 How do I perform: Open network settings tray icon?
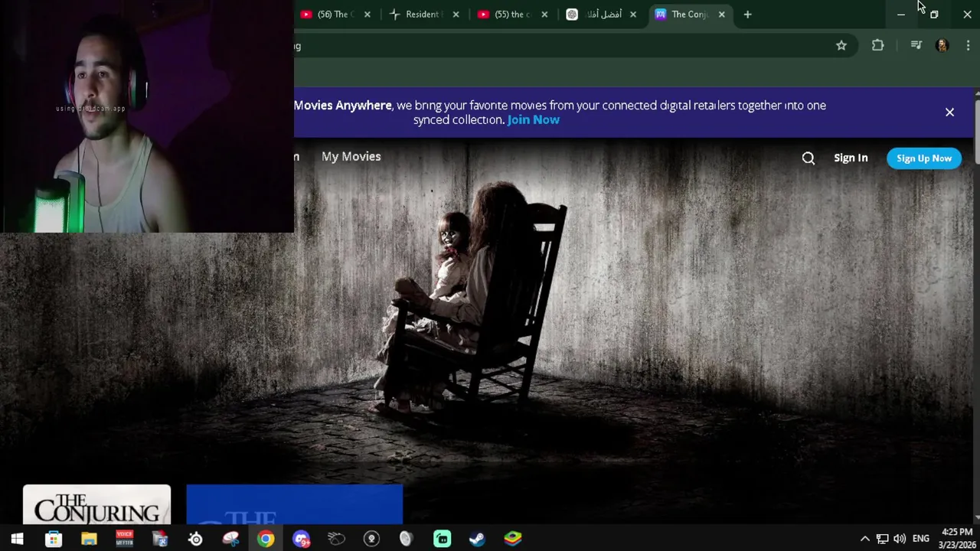point(882,539)
